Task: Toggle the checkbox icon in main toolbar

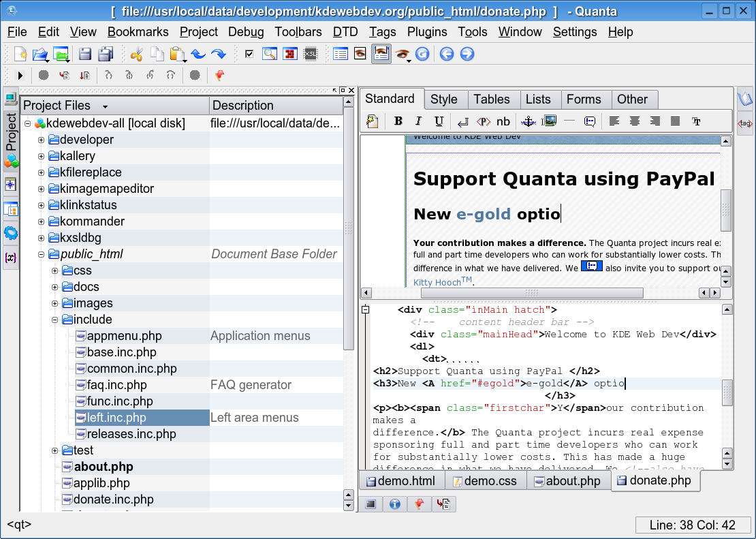Action: pyautogui.click(x=249, y=54)
